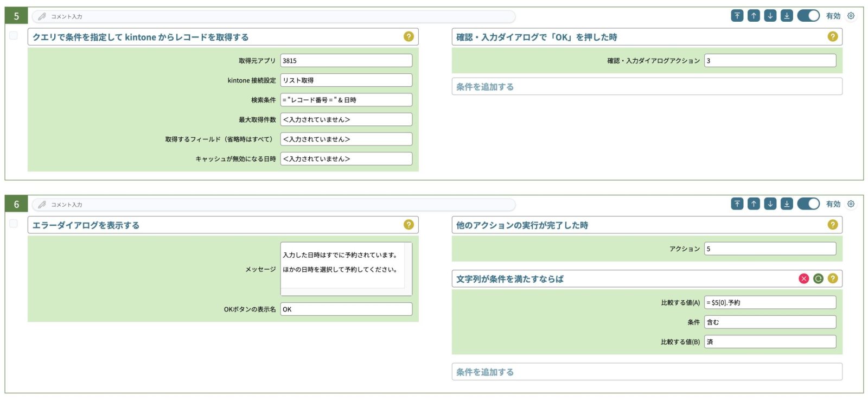The image size is (868, 400).
Task: Click the 検索条件 input field
Action: [x=346, y=100]
